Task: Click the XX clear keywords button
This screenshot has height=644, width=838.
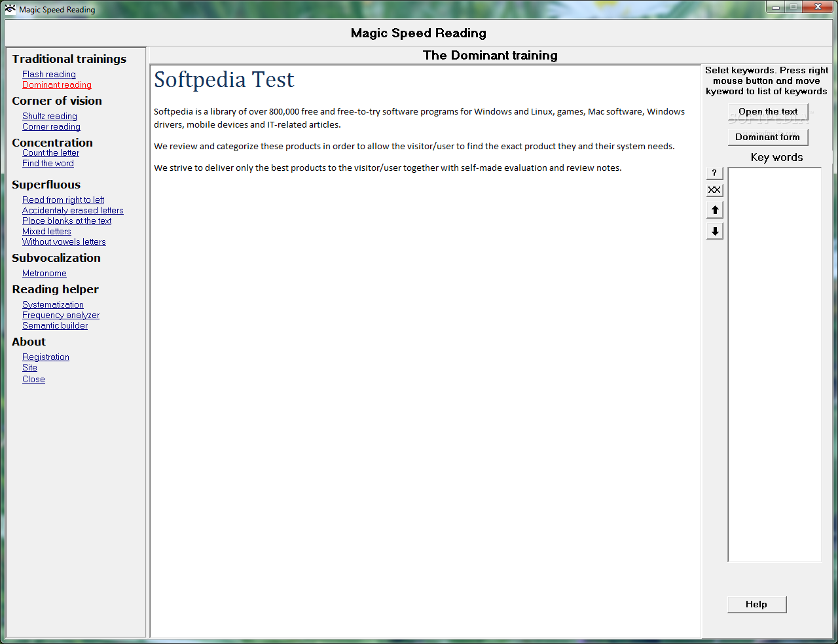Action: 714,190
